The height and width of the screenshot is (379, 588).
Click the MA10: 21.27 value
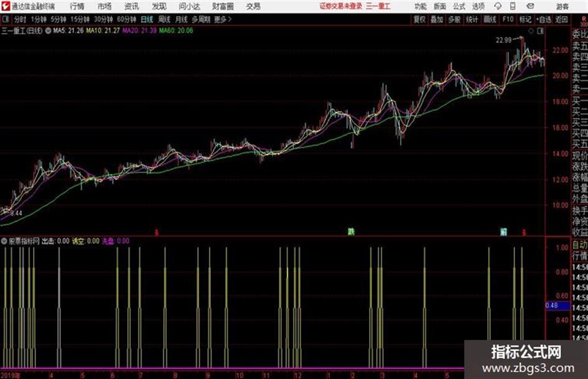(103, 30)
